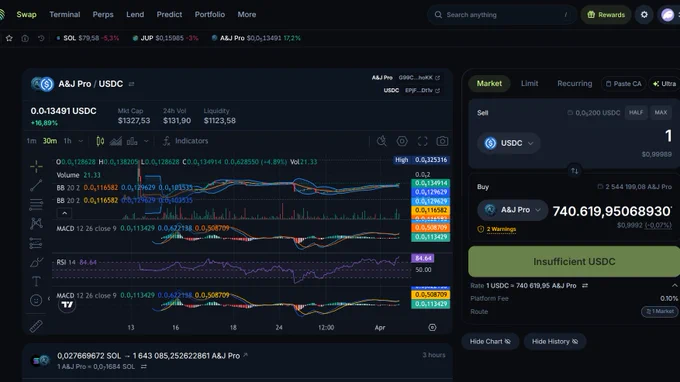680x382 pixels.
Task: Open the Swap tab
Action: tap(26, 15)
